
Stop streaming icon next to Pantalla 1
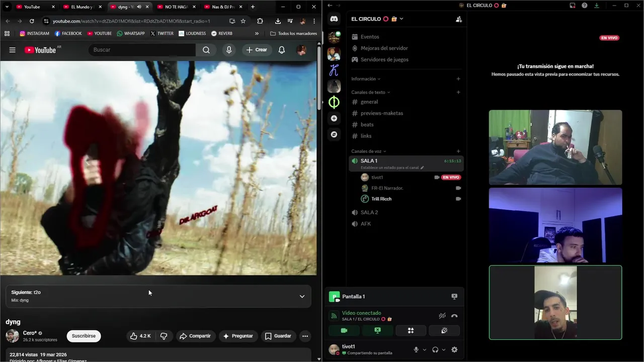454,297
